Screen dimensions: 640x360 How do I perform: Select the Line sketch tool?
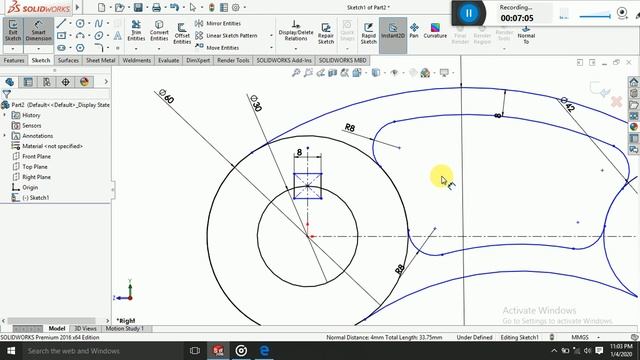pyautogui.click(x=61, y=23)
